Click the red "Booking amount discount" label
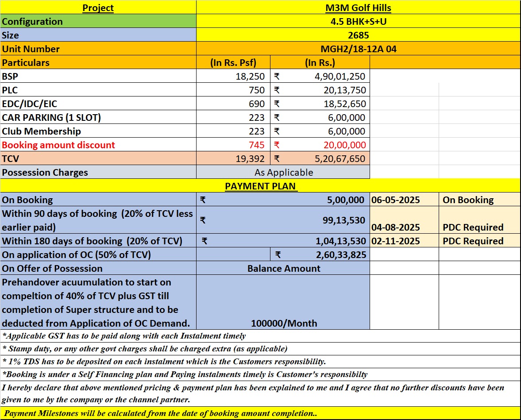 tap(58, 145)
